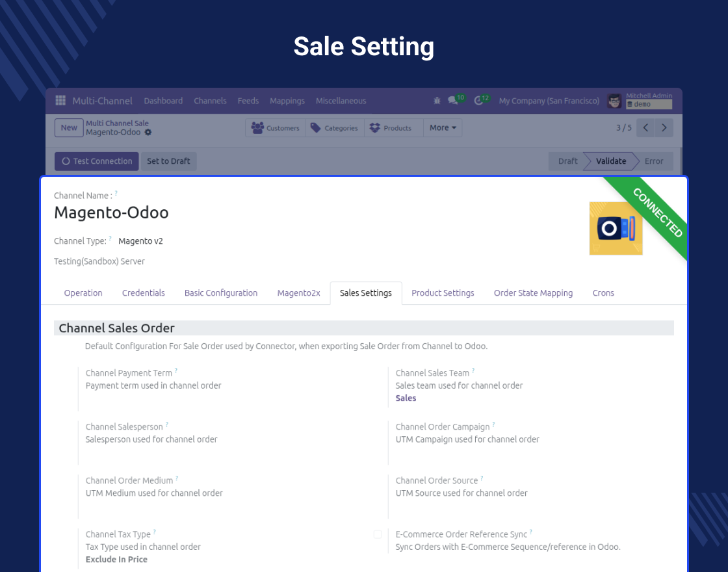
Task: Click the bug debug icon
Action: pos(437,101)
